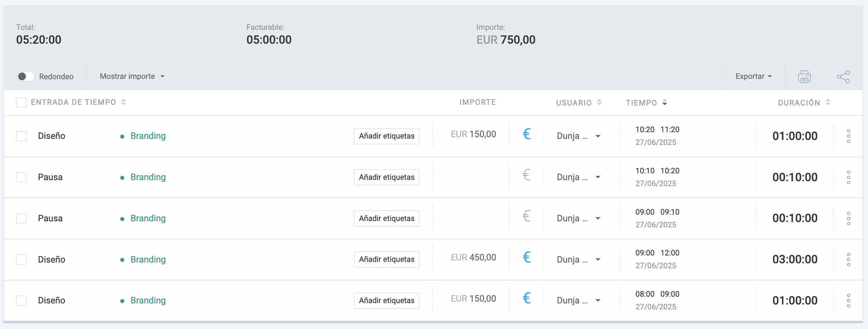Screen dimensions: 868x329
Task: Select checkbox for 10:10–10:20 Pausa entry
Action: [21, 177]
